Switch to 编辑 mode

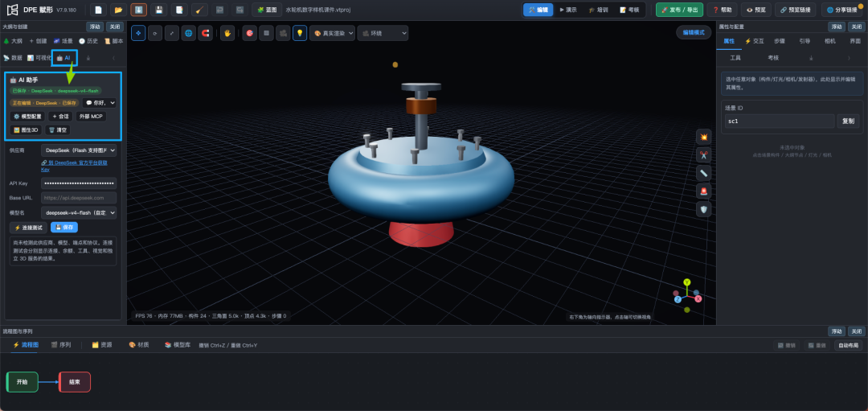coord(538,10)
